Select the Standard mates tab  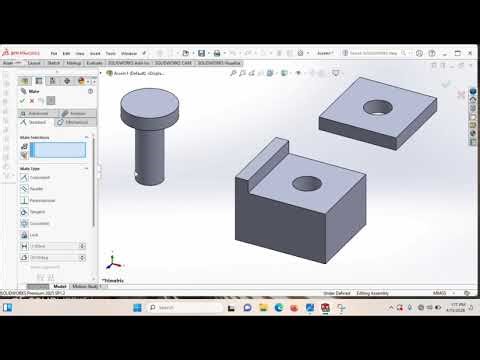pos(36,122)
